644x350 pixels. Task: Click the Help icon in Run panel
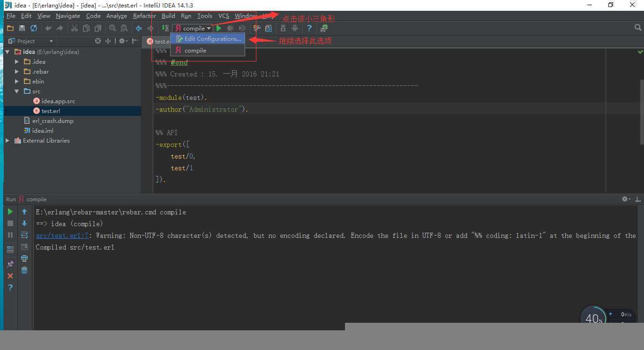(x=10, y=288)
